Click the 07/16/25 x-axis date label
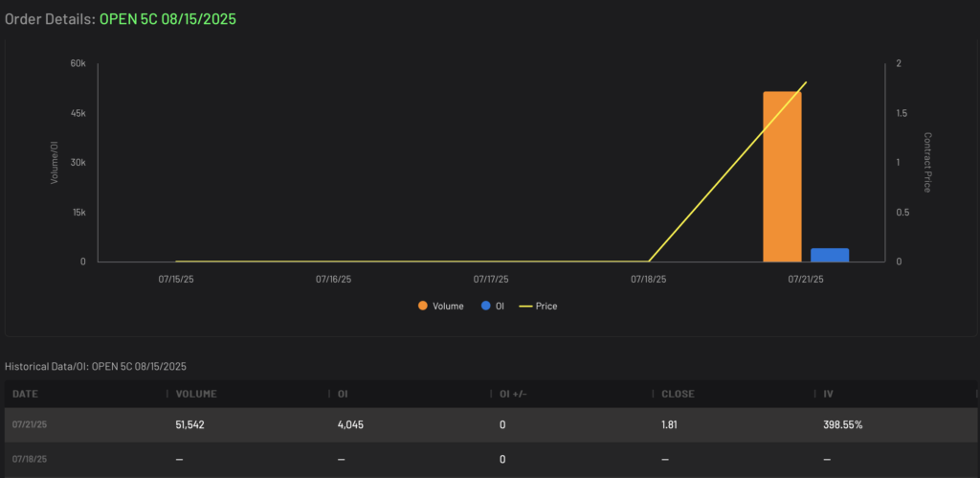Image resolution: width=980 pixels, height=478 pixels. tap(333, 280)
